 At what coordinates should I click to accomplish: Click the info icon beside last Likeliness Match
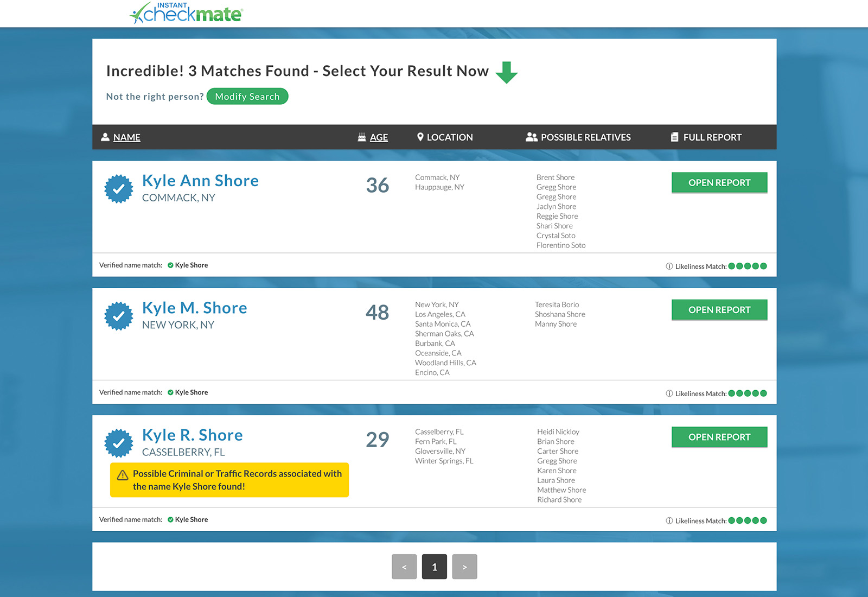point(669,521)
